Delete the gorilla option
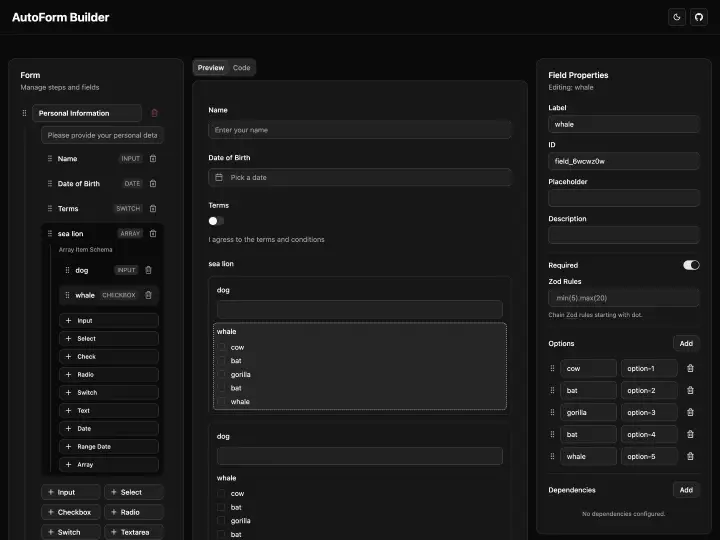The height and width of the screenshot is (540, 720). (690, 412)
